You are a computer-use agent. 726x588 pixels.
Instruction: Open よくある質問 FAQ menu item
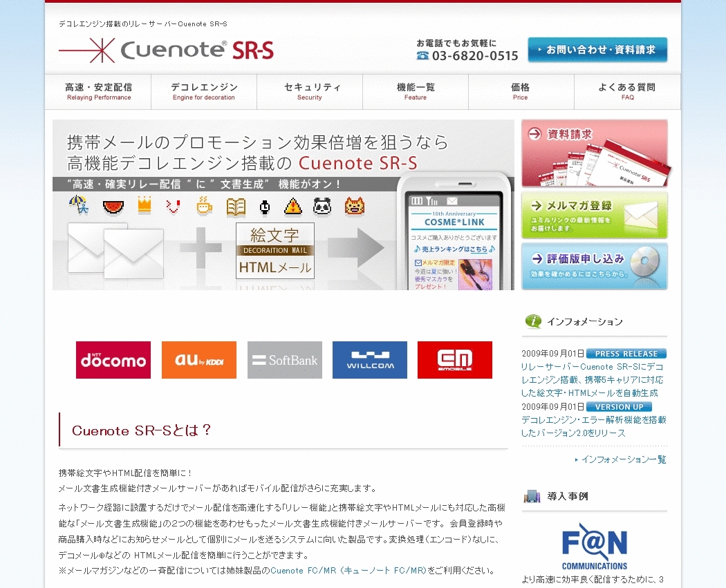(627, 92)
